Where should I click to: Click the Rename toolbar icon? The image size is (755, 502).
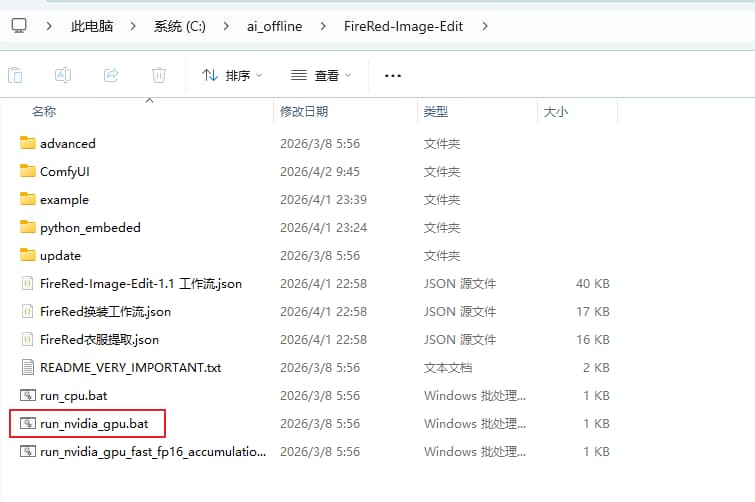coord(62,75)
